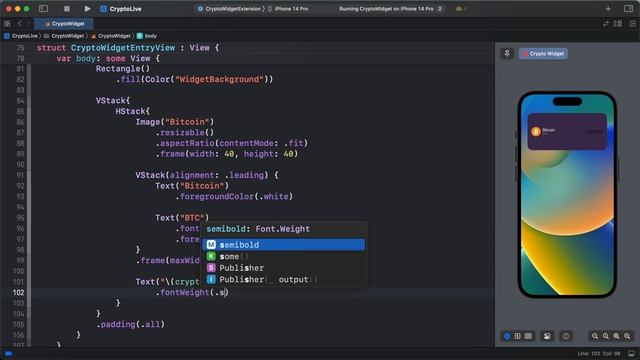640x360 pixels.
Task: Click Image("Bitcoin") code line
Action: point(175,122)
